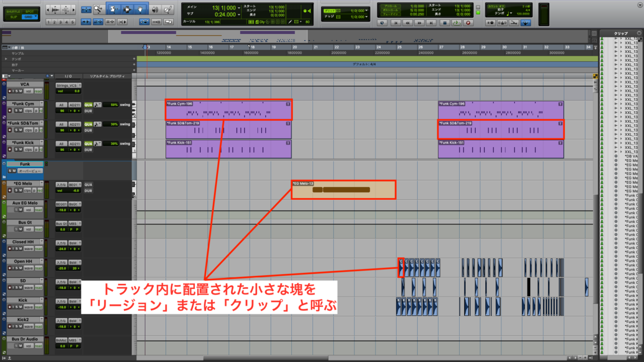This screenshot has height=362, width=644.
Task: Select the Zoomer magnifier tool
Action: tap(97, 9)
